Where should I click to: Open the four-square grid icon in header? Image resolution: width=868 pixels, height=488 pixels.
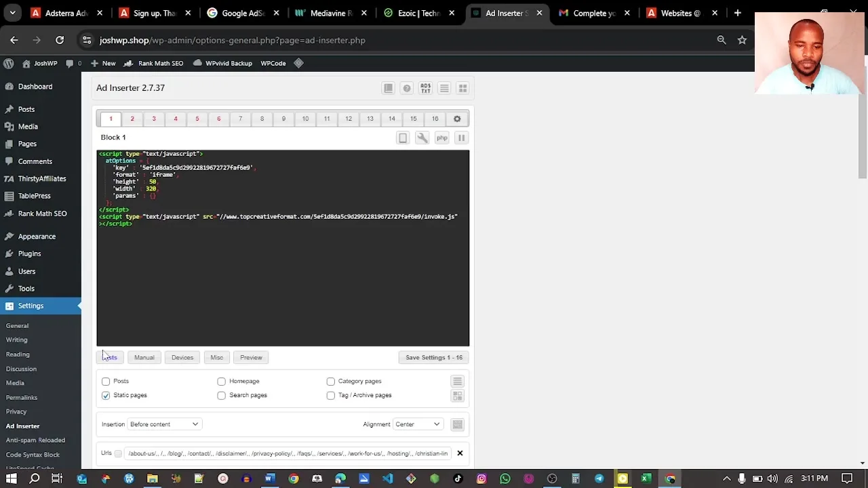tap(462, 88)
